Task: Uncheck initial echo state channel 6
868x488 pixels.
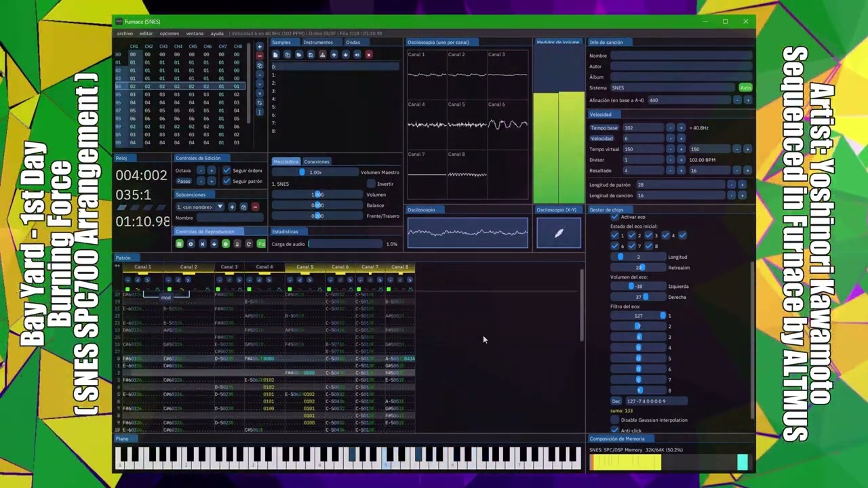Action: point(614,246)
